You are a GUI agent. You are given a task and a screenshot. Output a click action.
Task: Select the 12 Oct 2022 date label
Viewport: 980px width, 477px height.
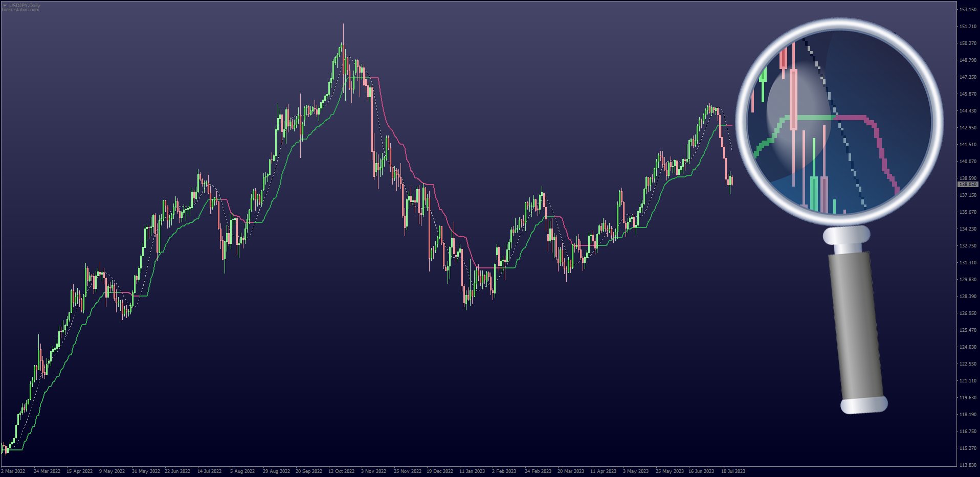pos(341,471)
